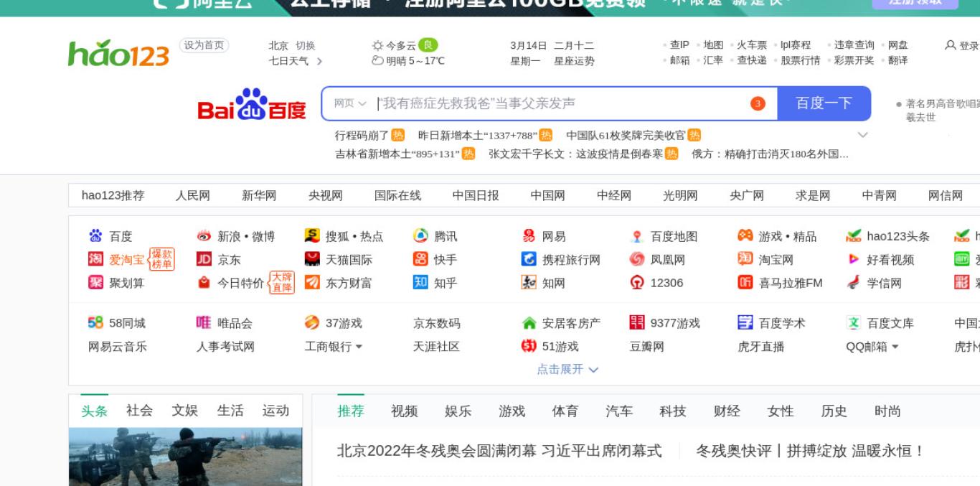Image resolution: width=980 pixels, height=486 pixels.
Task: Click the 百度学术 icon
Action: 745,323
